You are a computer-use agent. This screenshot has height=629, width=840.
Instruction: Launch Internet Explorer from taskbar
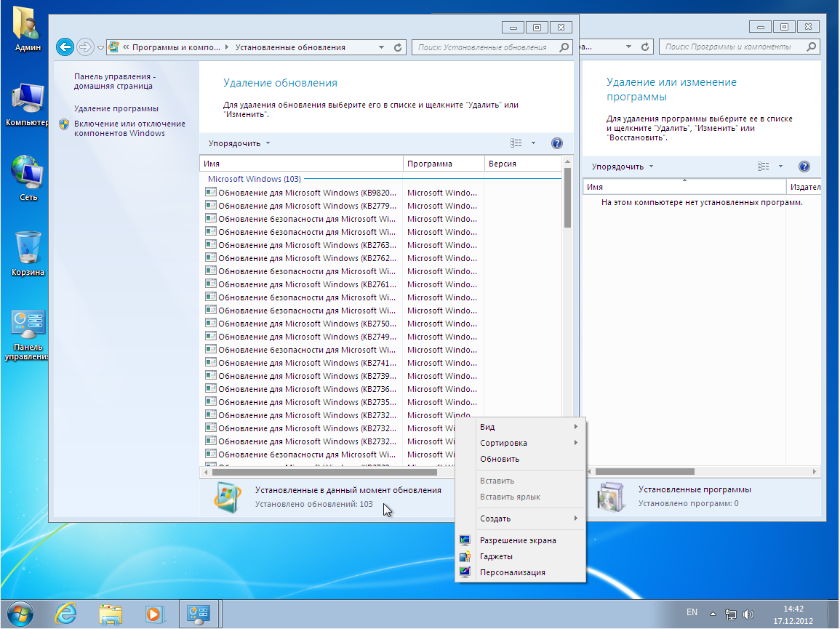tap(66, 614)
